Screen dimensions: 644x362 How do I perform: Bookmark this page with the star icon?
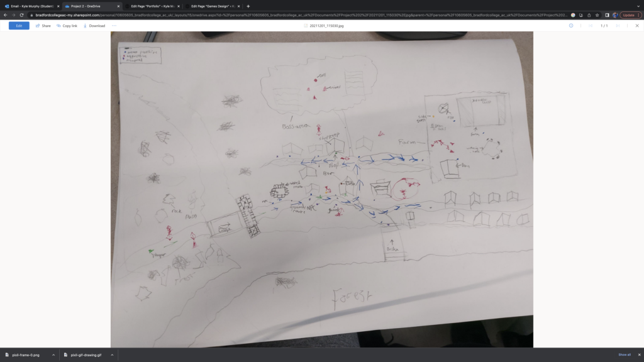597,15
